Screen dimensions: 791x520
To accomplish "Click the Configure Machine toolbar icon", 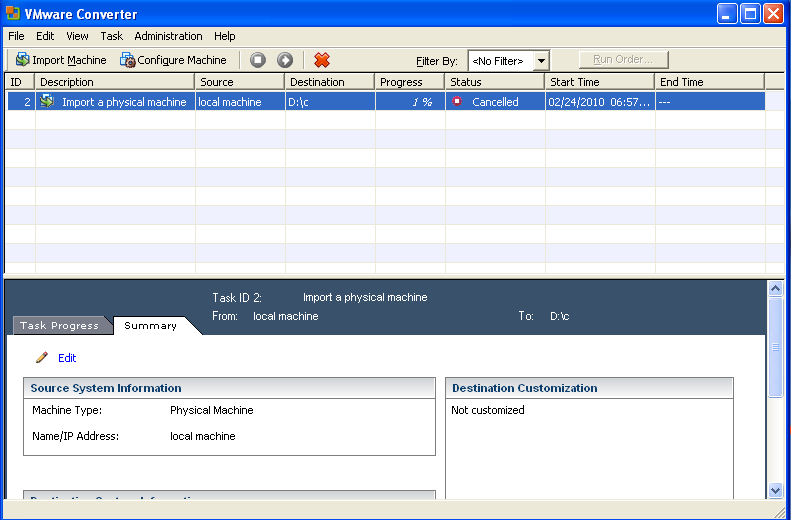I will pyautogui.click(x=127, y=60).
